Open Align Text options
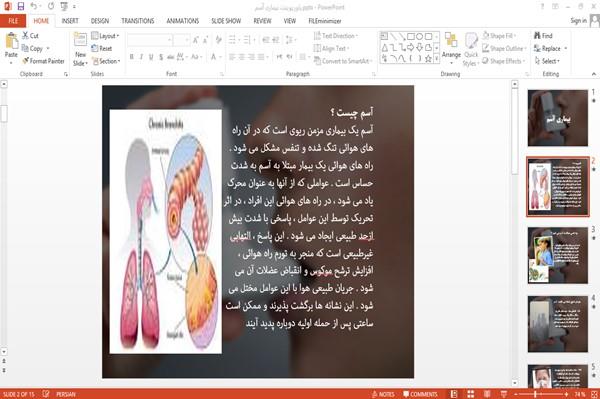Image resolution: width=600 pixels, height=399 pixels. click(331, 48)
